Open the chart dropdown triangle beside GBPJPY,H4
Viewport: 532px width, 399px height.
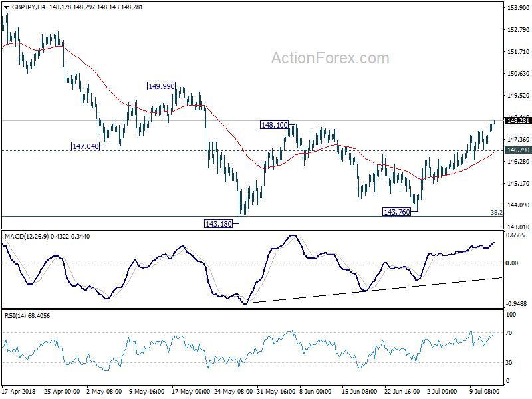point(7,7)
